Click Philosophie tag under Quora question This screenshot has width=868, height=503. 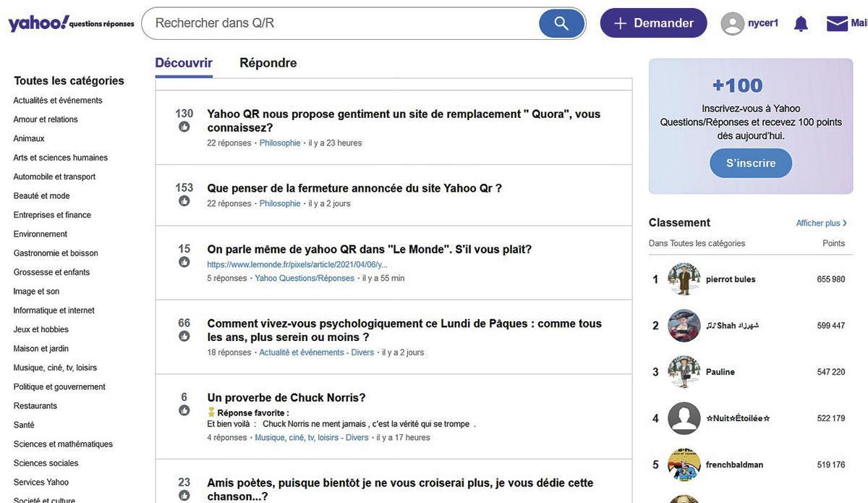point(280,143)
